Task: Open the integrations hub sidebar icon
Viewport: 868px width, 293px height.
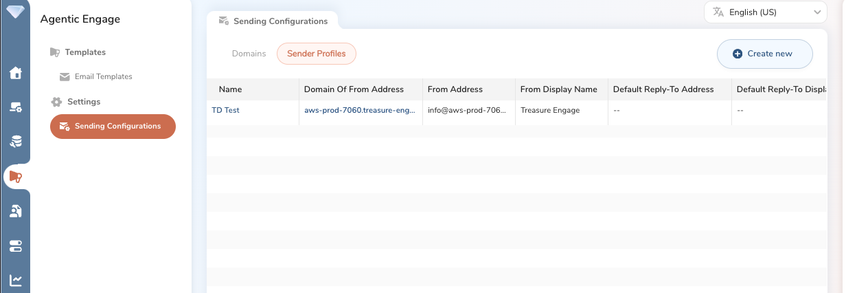Action: tap(15, 107)
